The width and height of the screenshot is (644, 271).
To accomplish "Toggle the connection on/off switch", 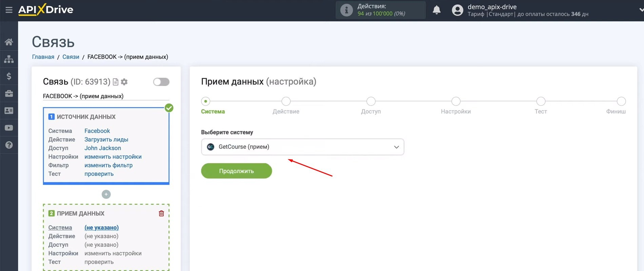I will pyautogui.click(x=161, y=82).
